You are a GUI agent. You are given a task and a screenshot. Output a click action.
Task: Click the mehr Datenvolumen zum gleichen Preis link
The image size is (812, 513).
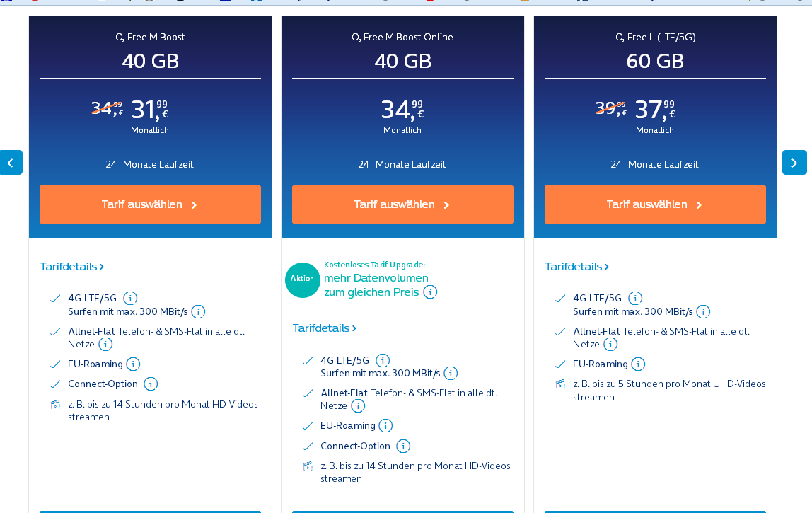click(x=376, y=285)
